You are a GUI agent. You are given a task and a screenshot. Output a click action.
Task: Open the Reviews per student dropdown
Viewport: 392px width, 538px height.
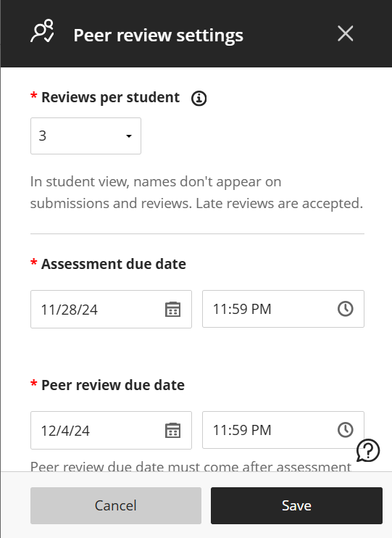[x=86, y=136]
